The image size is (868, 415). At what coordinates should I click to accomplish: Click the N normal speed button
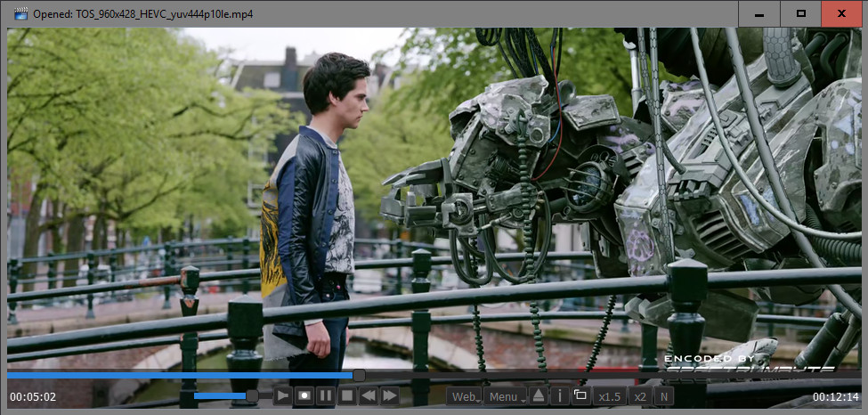point(664,396)
